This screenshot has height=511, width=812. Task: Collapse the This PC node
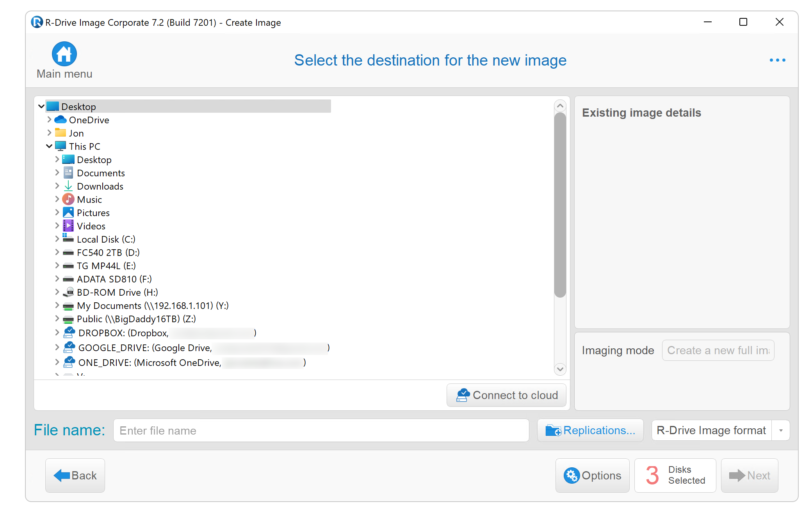click(x=49, y=146)
